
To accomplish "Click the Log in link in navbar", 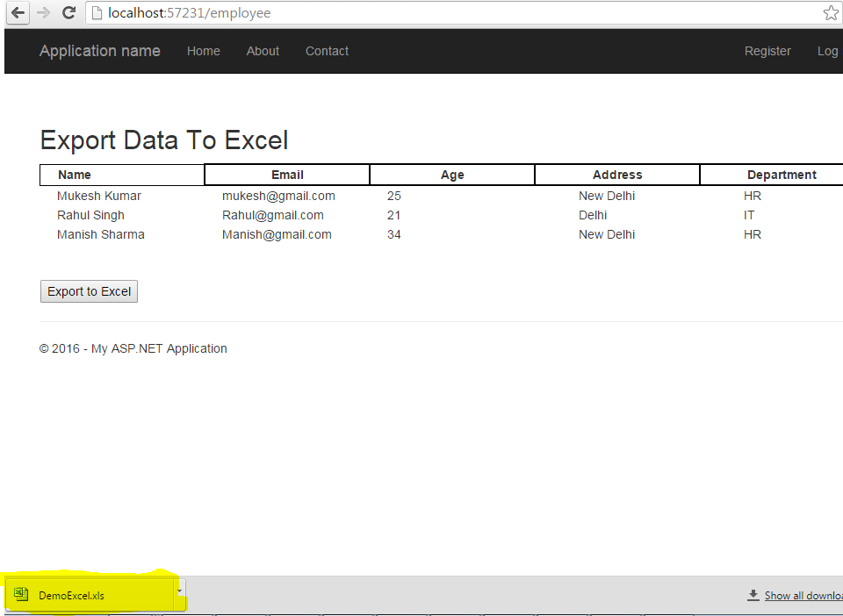I will click(x=828, y=51).
